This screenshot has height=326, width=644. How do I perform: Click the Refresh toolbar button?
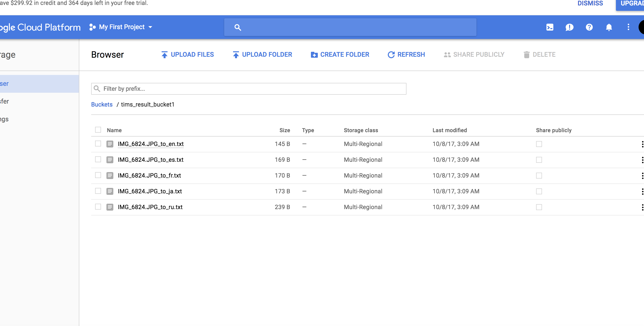coord(406,54)
